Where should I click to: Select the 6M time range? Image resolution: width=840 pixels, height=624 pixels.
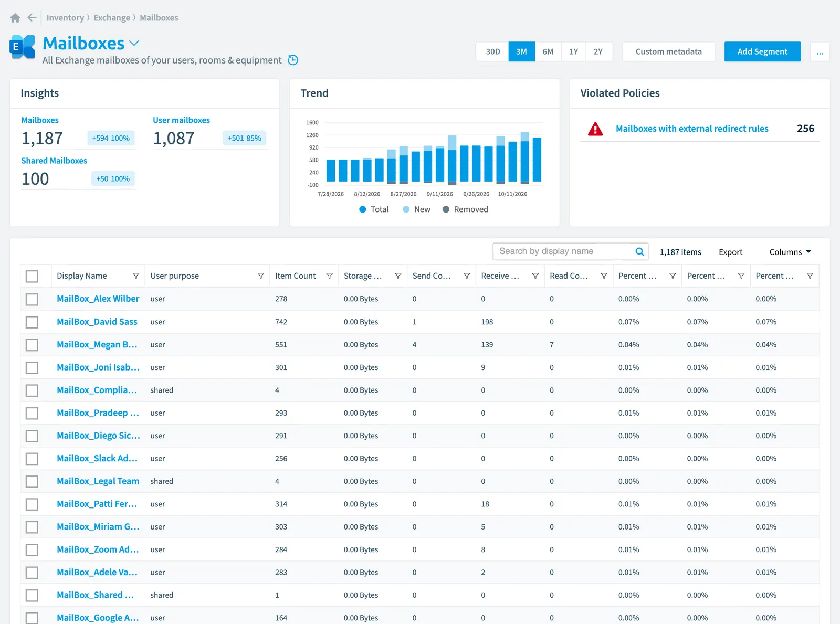(548, 51)
